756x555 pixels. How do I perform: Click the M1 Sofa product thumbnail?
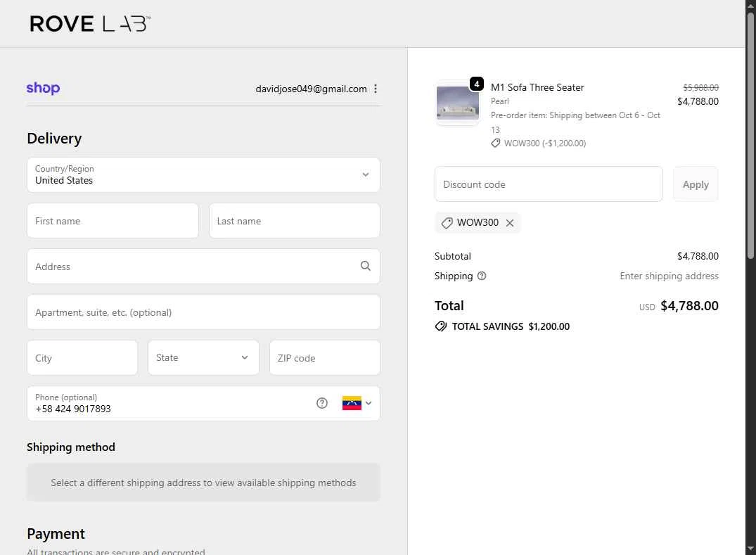458,103
